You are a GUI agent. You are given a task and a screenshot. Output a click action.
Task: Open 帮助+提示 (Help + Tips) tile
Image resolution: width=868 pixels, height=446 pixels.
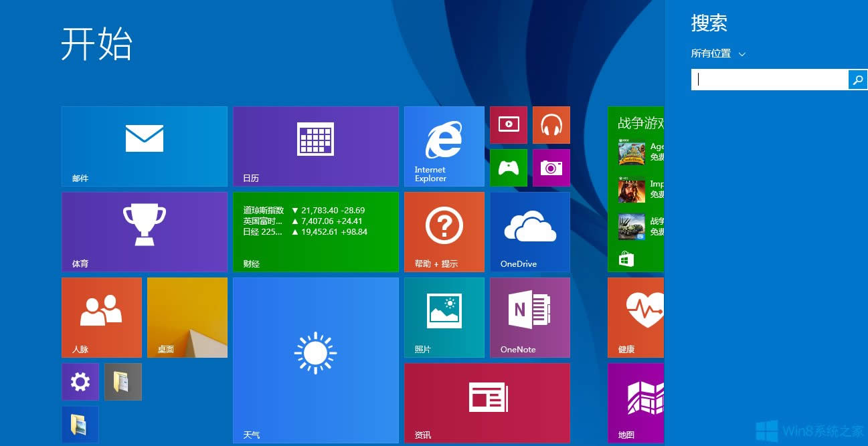click(x=444, y=231)
